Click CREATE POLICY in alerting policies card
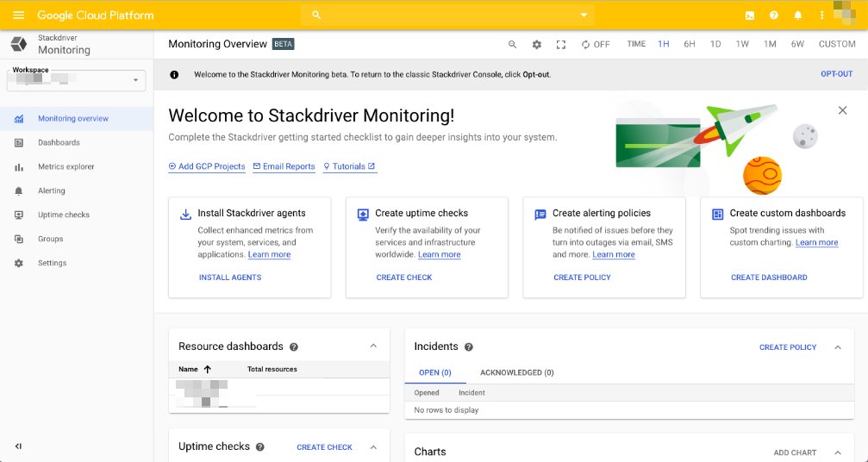 click(582, 278)
